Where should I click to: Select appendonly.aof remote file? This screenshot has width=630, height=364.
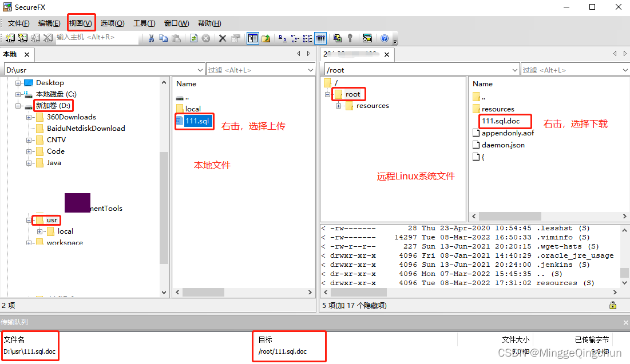pyautogui.click(x=508, y=133)
